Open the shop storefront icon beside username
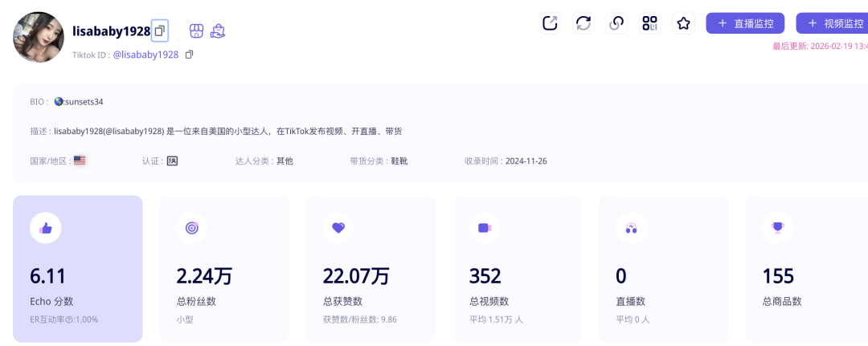Screen dimensions: 868x346 [x=197, y=31]
